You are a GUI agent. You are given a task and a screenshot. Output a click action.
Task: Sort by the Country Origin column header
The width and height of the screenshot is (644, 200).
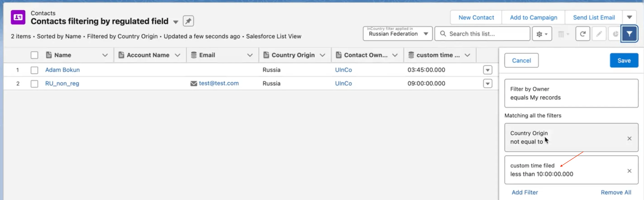pyautogui.click(x=293, y=55)
